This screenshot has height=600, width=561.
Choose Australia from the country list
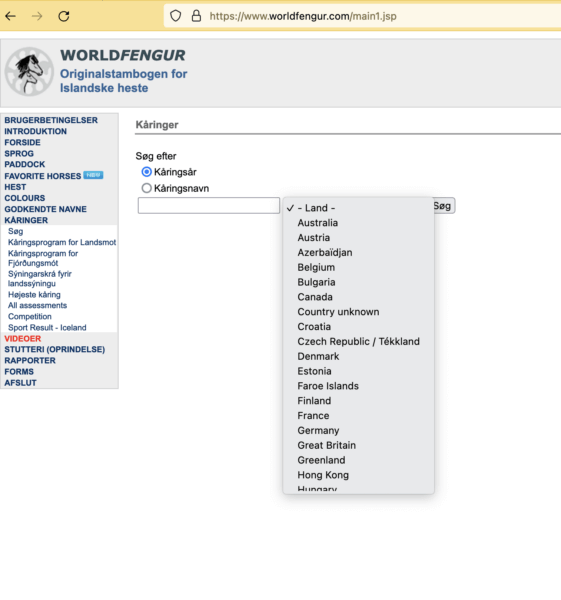click(x=359, y=223)
